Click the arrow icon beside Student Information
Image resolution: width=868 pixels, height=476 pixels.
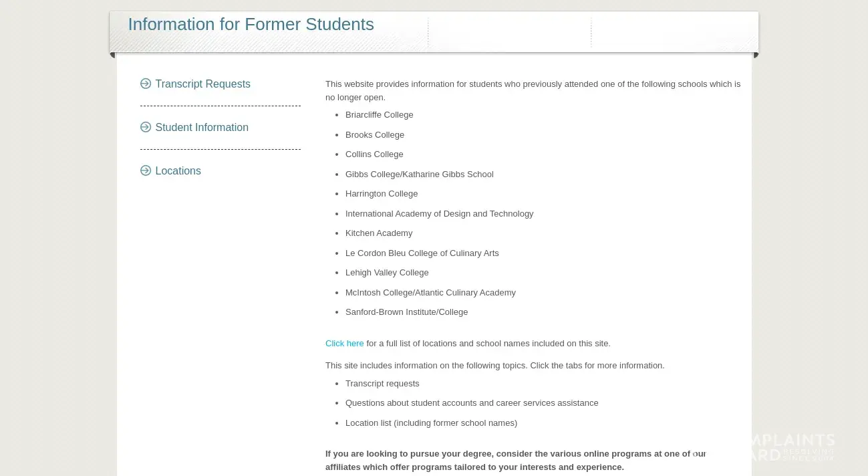coord(146,127)
